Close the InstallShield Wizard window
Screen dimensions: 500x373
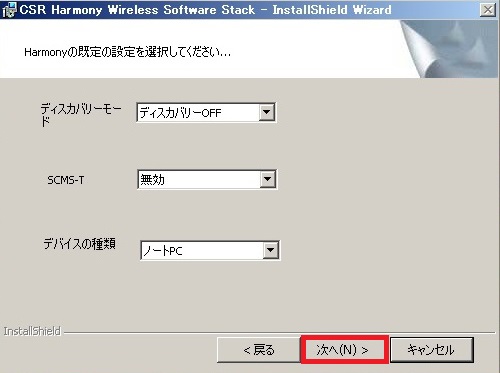488,10
